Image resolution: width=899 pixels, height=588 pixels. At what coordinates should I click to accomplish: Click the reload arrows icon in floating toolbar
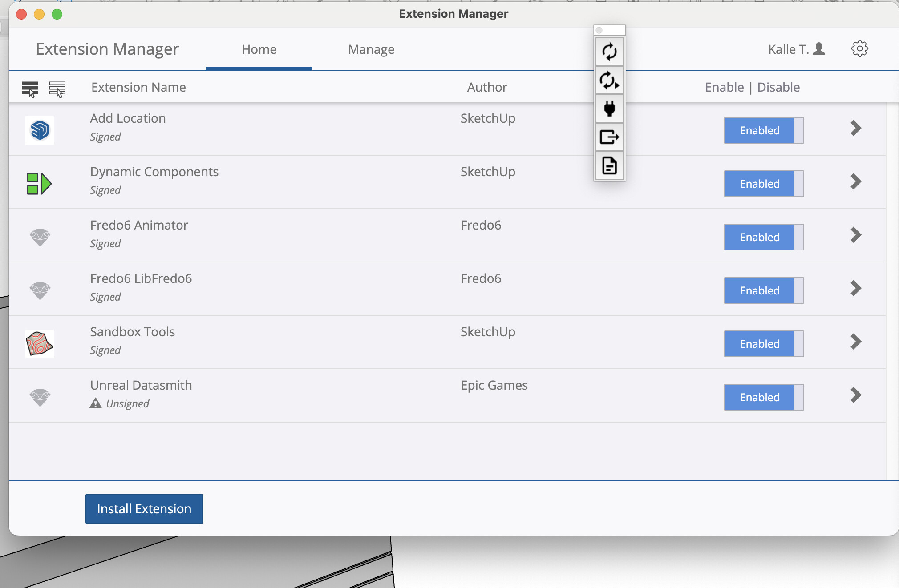coord(609,52)
